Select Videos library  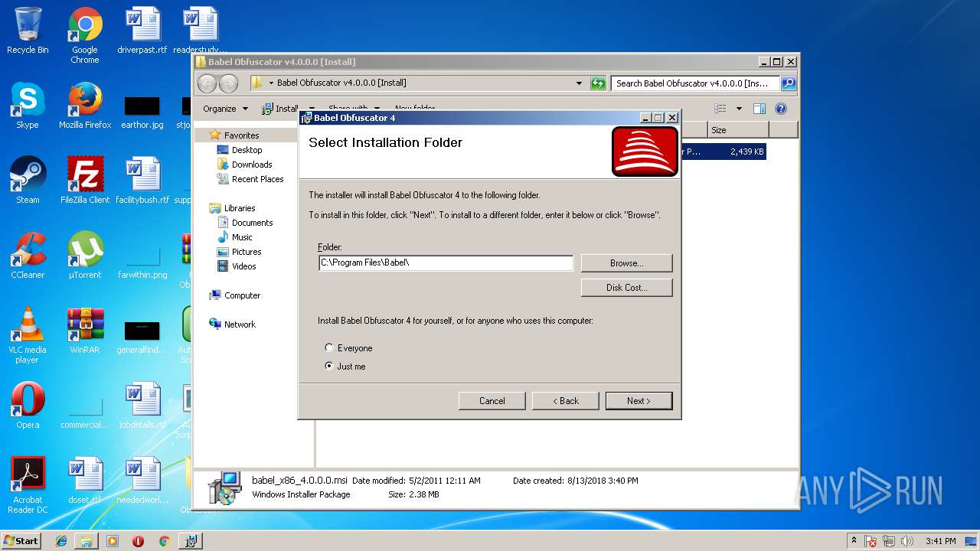pyautogui.click(x=243, y=266)
